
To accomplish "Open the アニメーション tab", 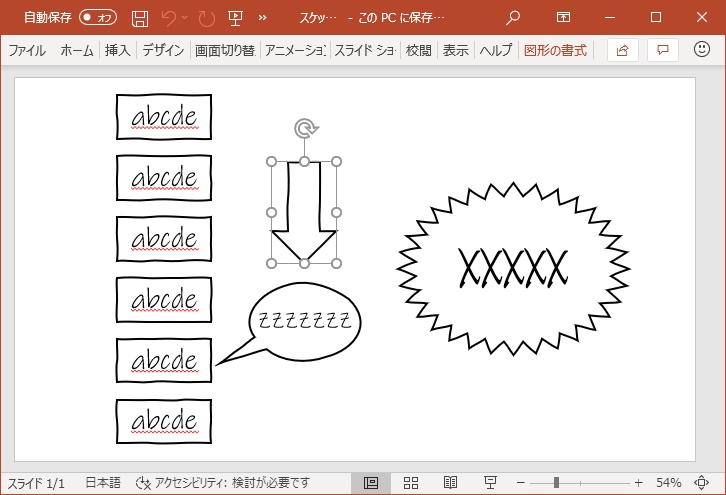I will click(x=295, y=50).
